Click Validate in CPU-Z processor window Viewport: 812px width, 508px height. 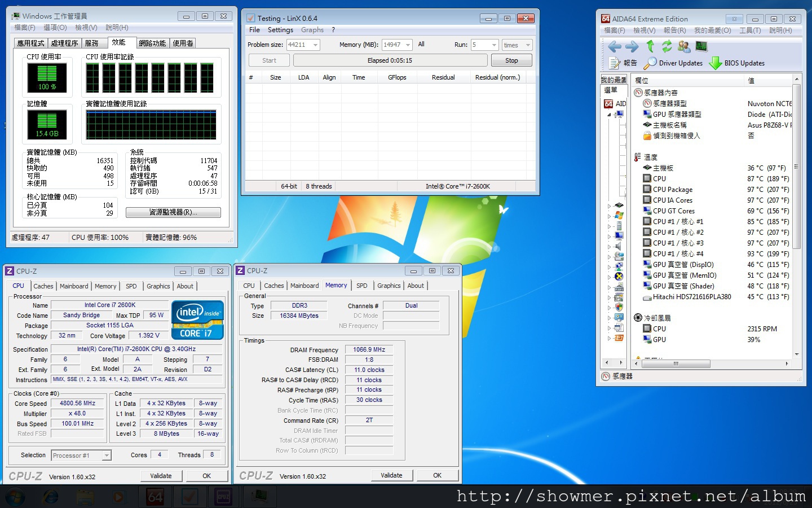pos(161,476)
